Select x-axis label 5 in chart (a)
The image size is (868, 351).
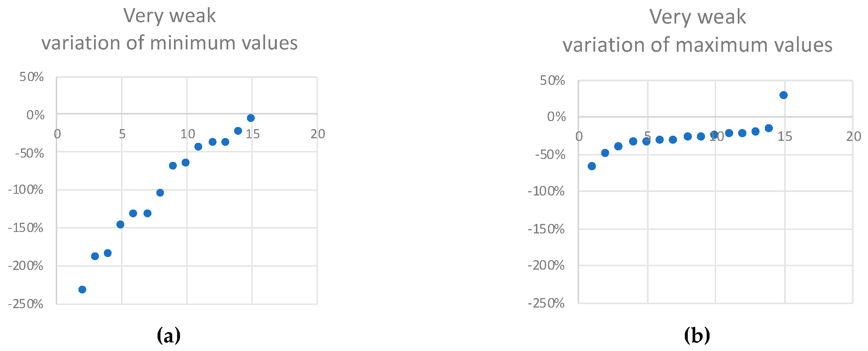coord(122,134)
